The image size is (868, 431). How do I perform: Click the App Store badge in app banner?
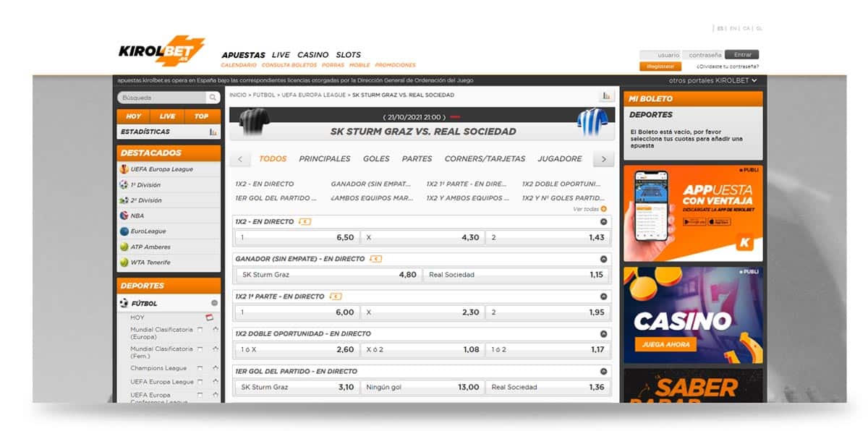(x=720, y=221)
